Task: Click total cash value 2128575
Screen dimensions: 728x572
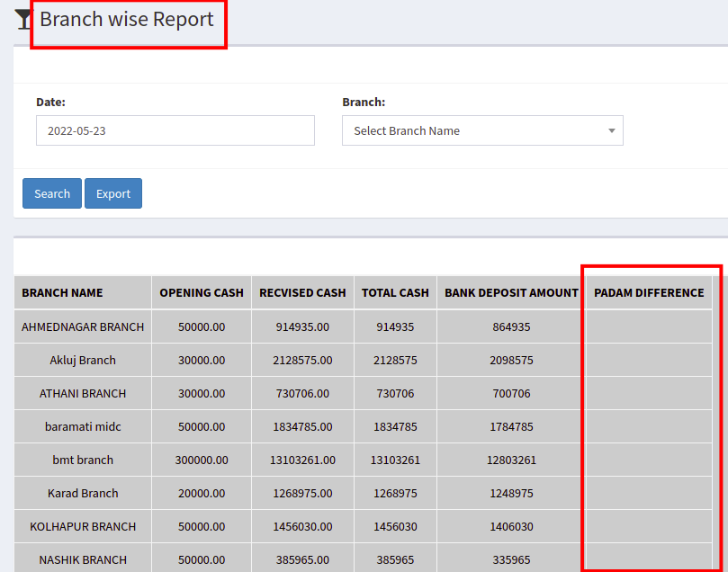Action: click(x=395, y=360)
